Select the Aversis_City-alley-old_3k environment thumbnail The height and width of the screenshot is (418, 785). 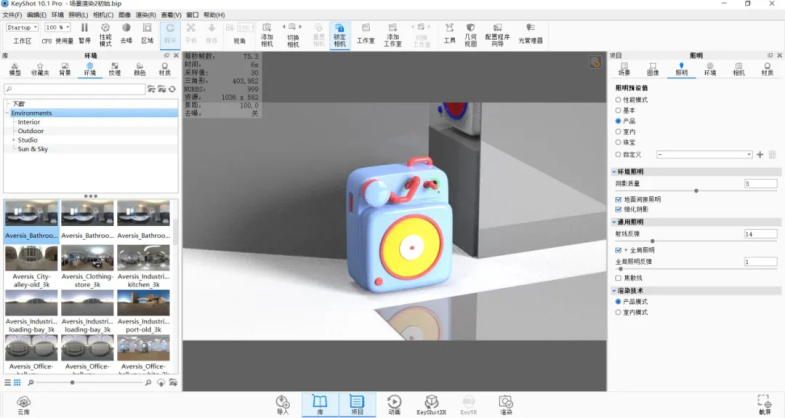32,263
